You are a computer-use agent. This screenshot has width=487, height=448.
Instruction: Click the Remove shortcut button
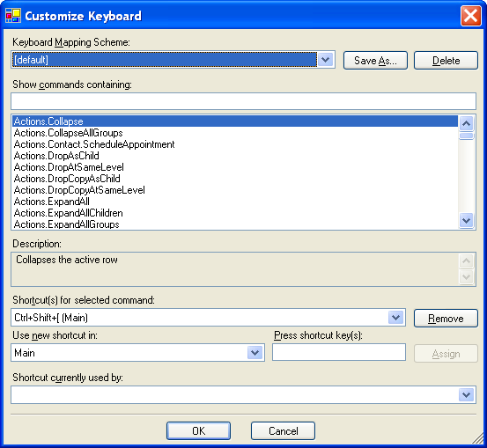(446, 319)
